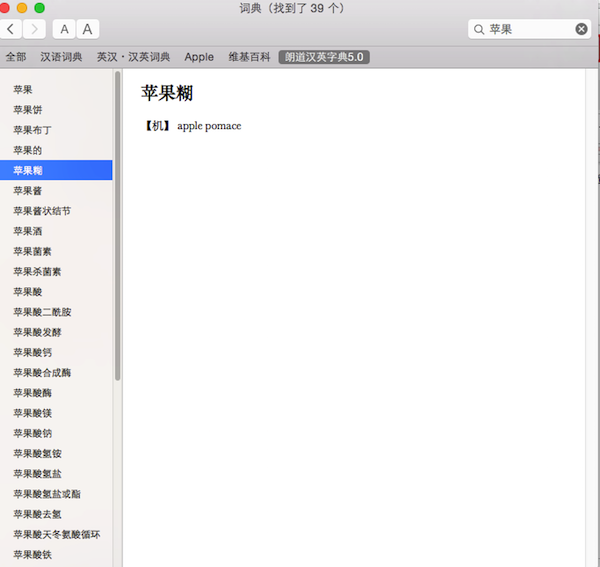Open the 维基百科 tab
The height and width of the screenshot is (567, 600).
(x=249, y=57)
